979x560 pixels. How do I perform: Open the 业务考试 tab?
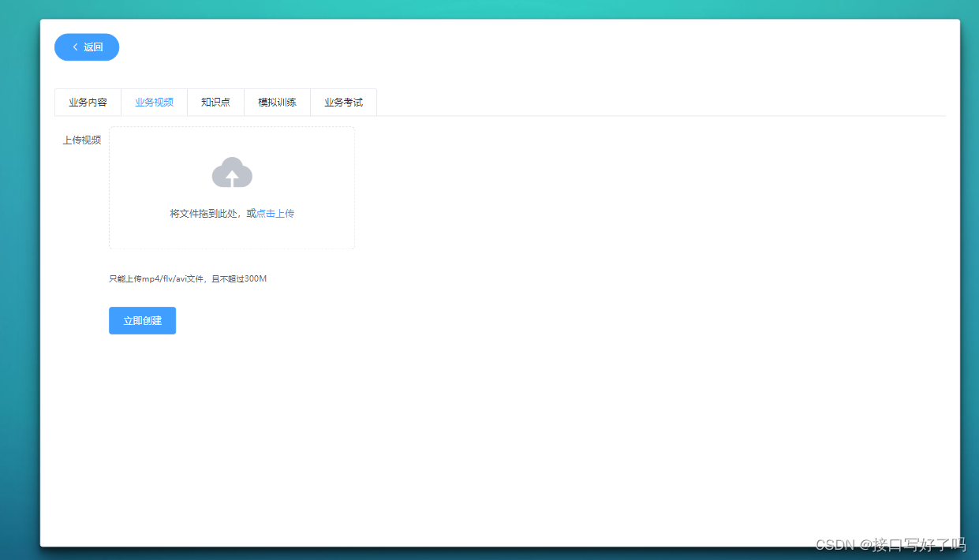tap(342, 102)
